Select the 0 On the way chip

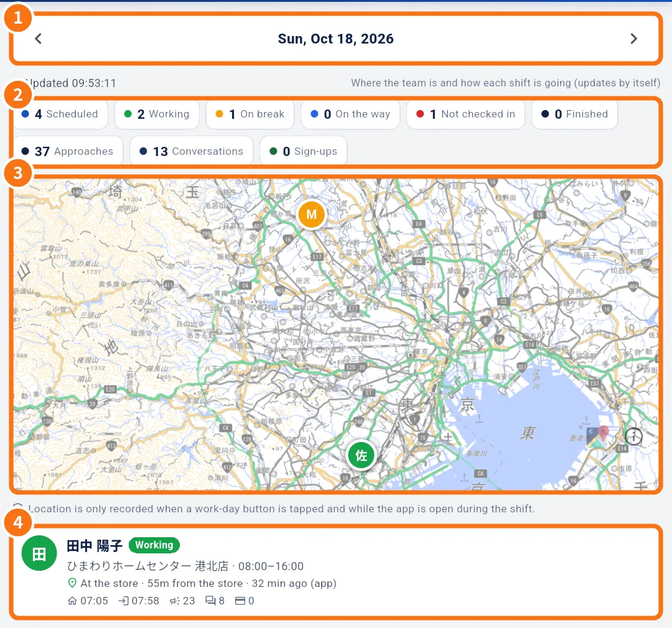[x=350, y=114]
